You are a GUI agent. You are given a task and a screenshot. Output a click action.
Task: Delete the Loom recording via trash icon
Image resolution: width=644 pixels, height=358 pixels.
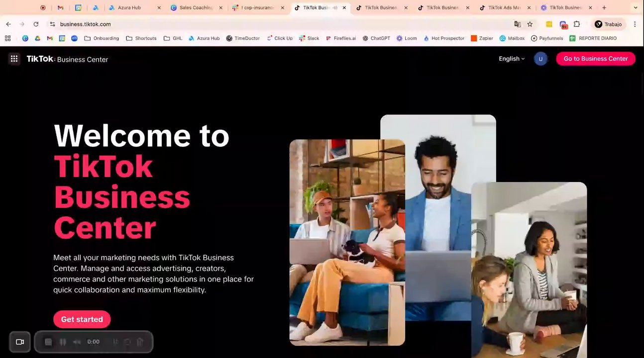[140, 342]
